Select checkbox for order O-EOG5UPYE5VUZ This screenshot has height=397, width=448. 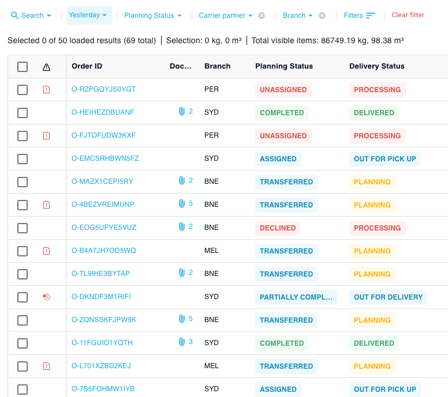22,228
